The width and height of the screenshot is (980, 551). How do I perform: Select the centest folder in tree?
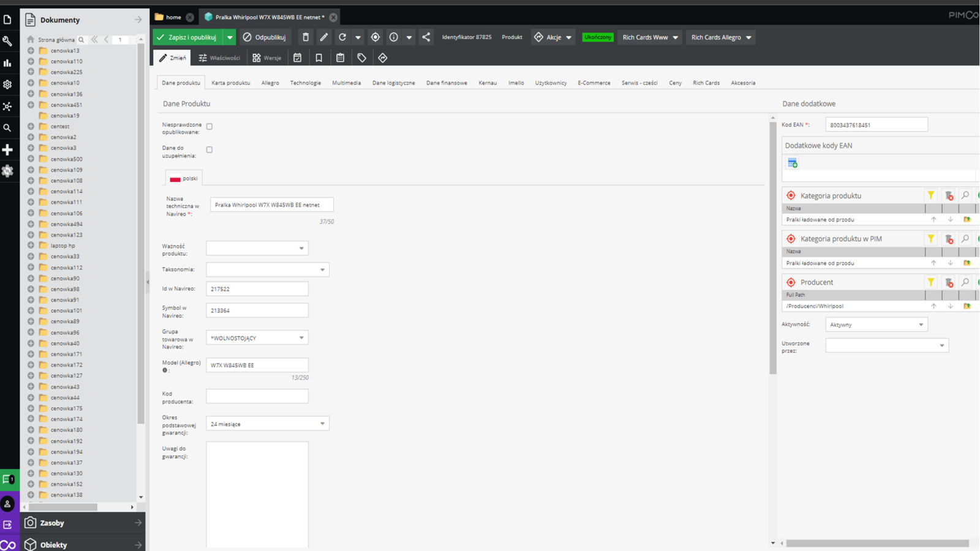click(x=60, y=126)
